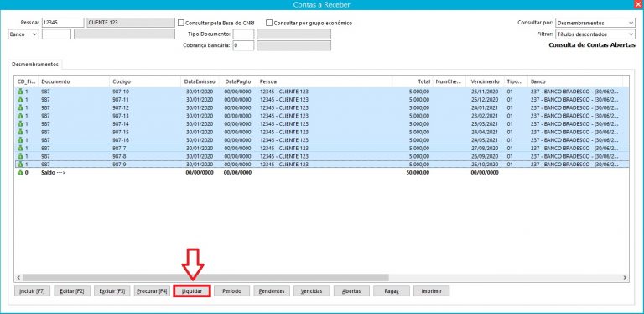This screenshot has width=644, height=314.
Task: Click the money bag icon in row 987-9
Action: (20, 165)
